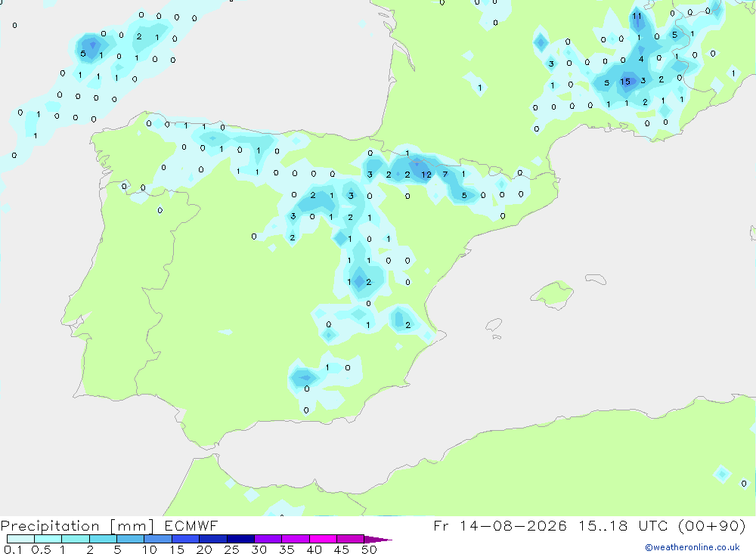Pick legend swatch between 0.1 and 0.5
Screen dimensions: 756x554
click(x=20, y=539)
